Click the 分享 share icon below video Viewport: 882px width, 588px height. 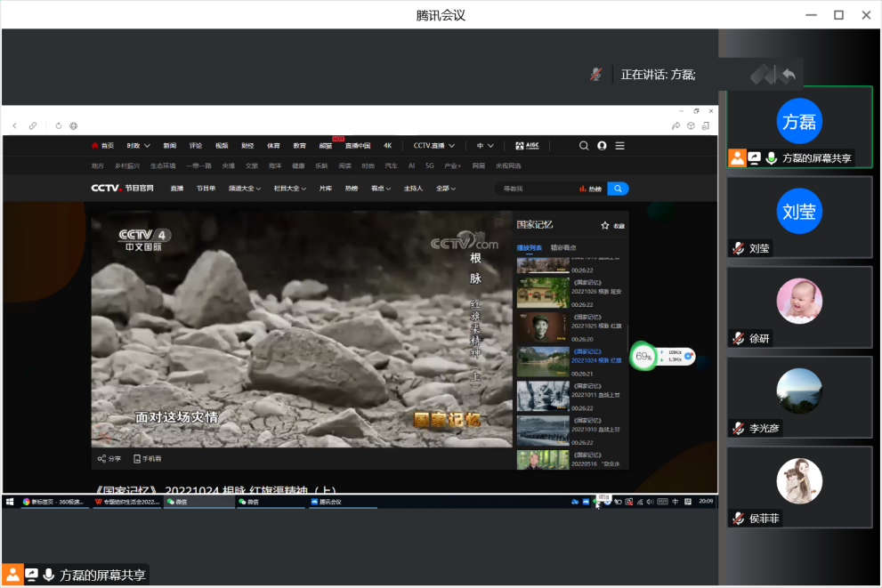tap(101, 459)
